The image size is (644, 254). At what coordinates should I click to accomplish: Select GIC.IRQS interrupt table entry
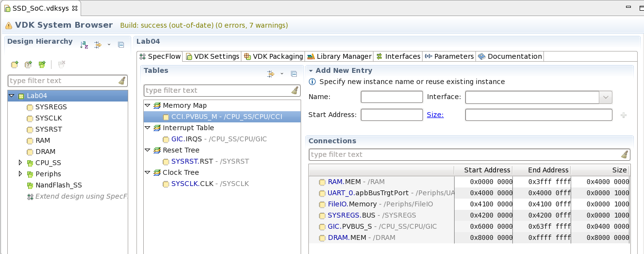[219, 139]
